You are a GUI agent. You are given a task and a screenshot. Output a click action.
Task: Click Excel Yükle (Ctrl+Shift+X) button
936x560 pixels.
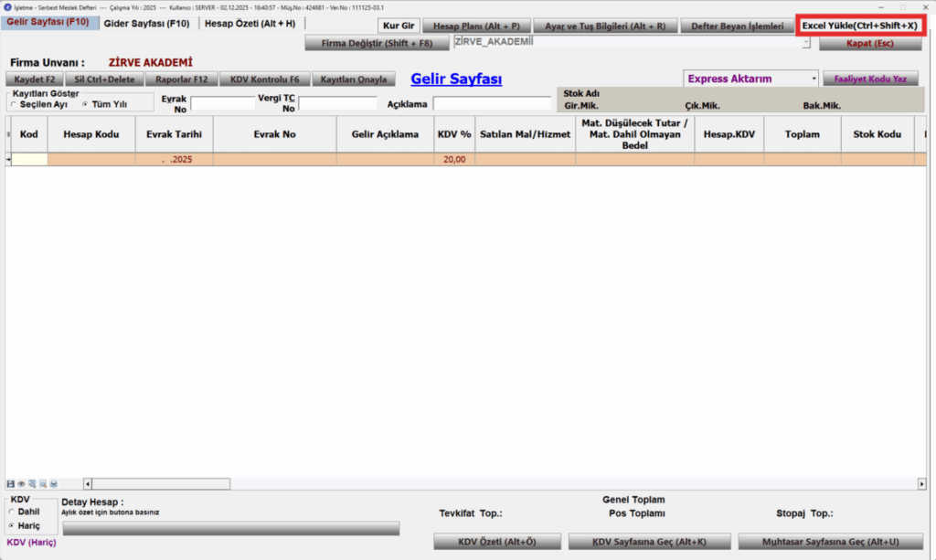pyautogui.click(x=859, y=26)
